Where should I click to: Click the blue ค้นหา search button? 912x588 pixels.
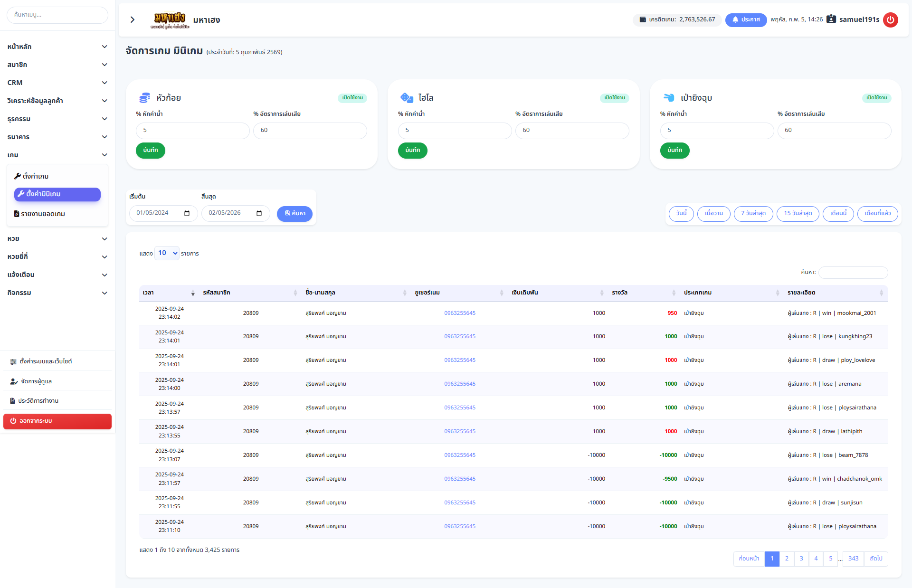click(294, 214)
